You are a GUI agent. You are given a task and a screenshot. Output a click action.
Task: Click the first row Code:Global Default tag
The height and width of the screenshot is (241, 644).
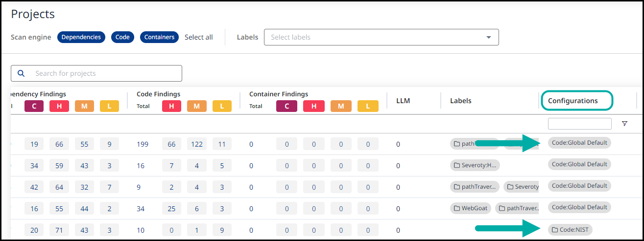point(579,143)
